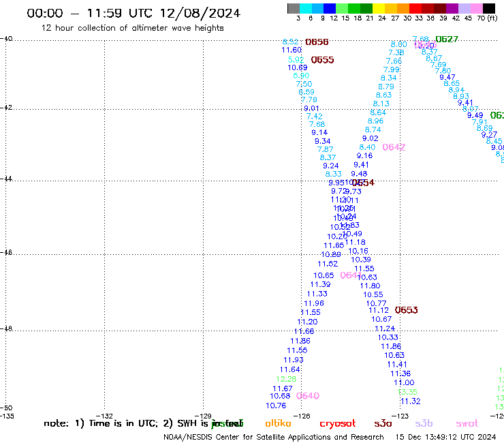Click the wave height value '8.00'
Viewport: 504px width, 443px height.
[x=399, y=44]
